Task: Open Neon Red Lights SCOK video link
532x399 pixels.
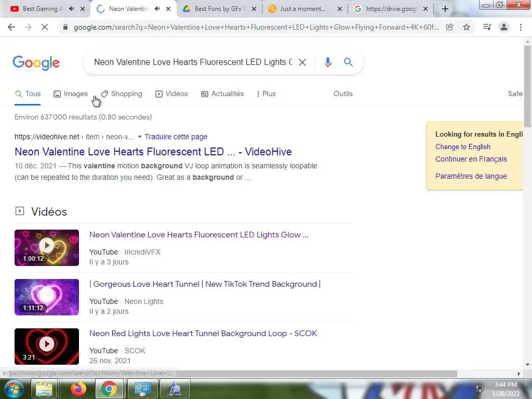Action: click(x=203, y=334)
